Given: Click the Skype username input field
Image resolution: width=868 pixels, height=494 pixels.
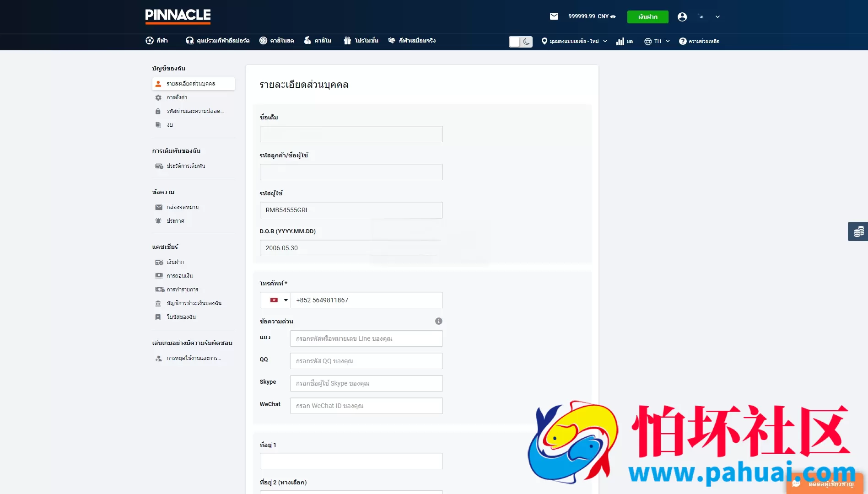Looking at the screenshot, I should [x=366, y=383].
